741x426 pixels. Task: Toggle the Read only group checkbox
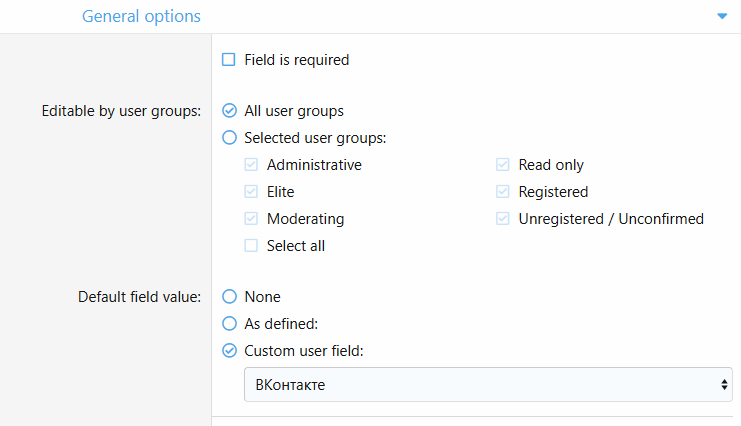pyautogui.click(x=503, y=165)
